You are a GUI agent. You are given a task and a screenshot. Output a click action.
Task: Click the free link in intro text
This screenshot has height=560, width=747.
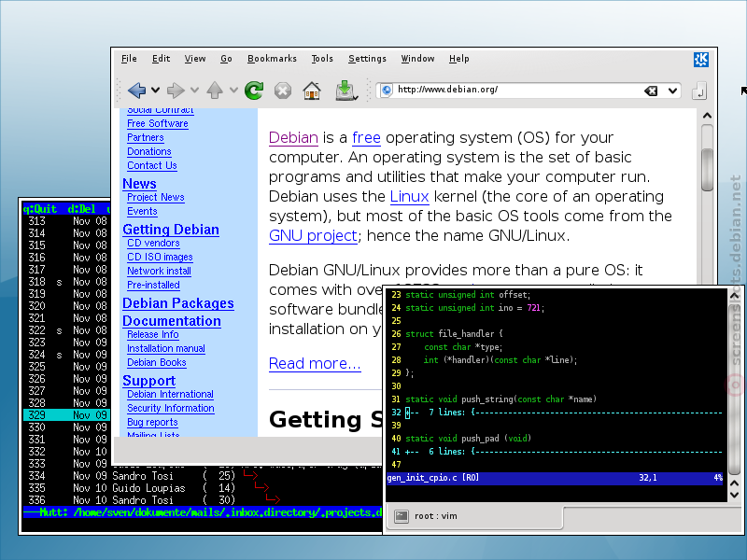pos(366,137)
